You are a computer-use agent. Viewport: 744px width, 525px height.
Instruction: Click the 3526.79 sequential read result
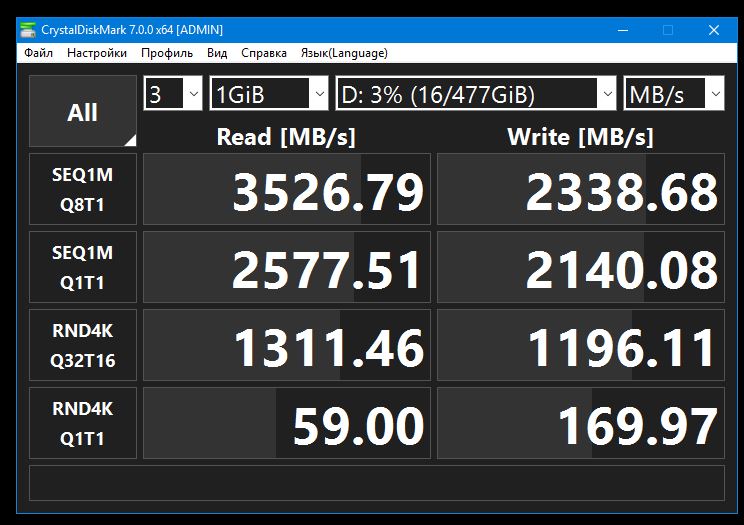tap(287, 189)
